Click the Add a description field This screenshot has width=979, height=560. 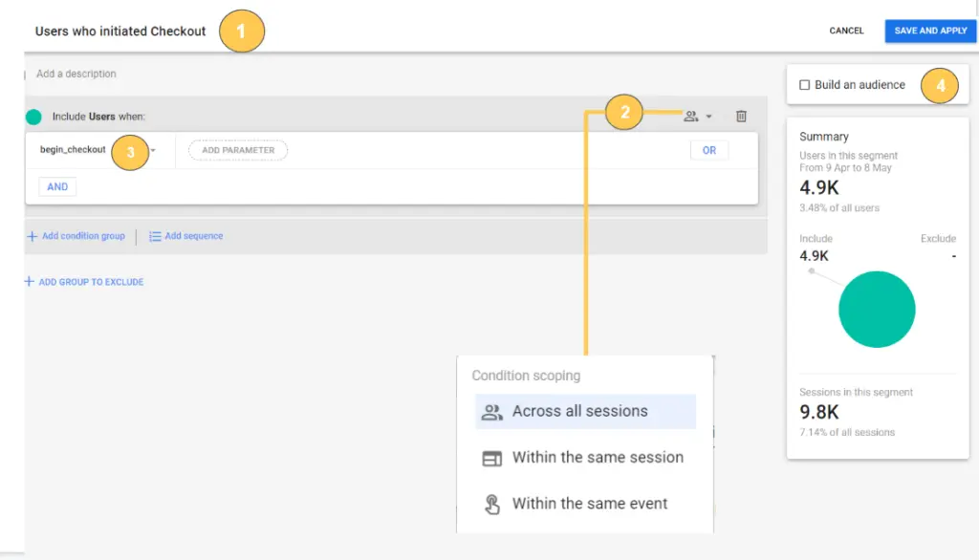tap(76, 74)
